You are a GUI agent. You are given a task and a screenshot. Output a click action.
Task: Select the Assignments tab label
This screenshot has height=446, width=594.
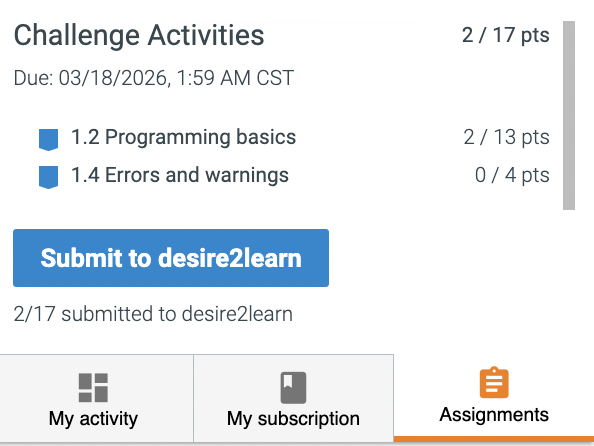click(x=494, y=414)
